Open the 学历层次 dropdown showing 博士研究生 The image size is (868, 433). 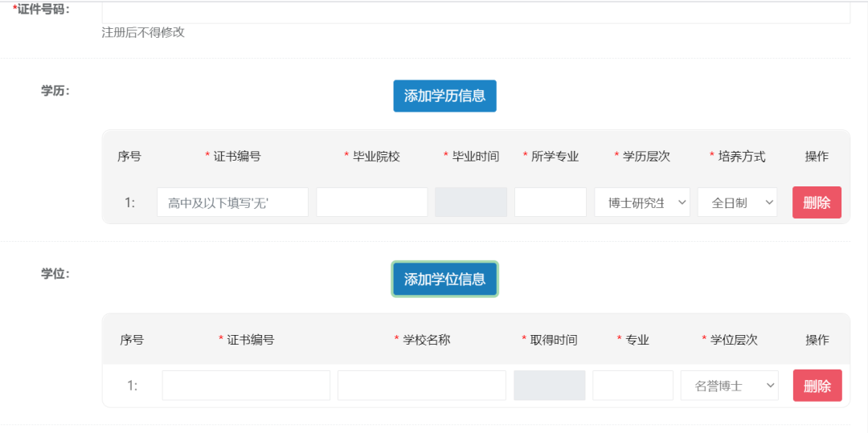point(642,202)
